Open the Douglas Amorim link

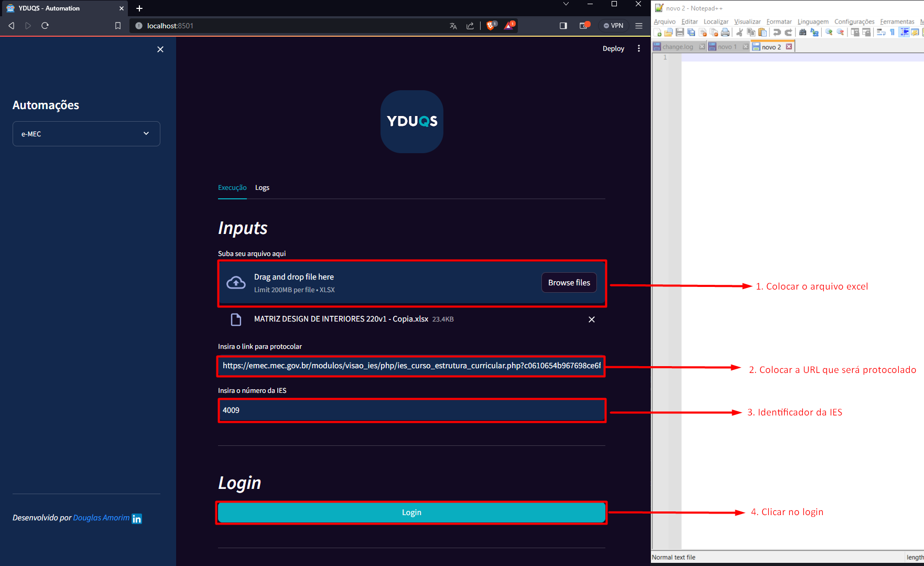pos(101,518)
